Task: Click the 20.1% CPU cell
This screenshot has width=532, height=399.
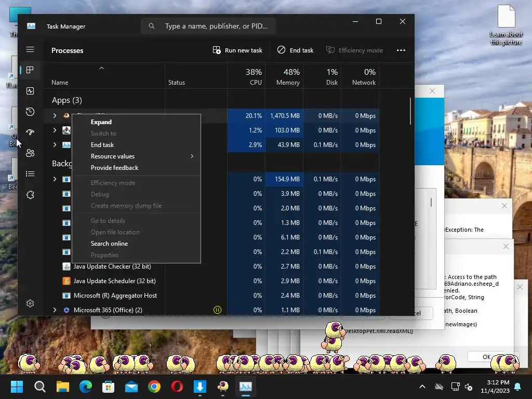Action: [246, 116]
